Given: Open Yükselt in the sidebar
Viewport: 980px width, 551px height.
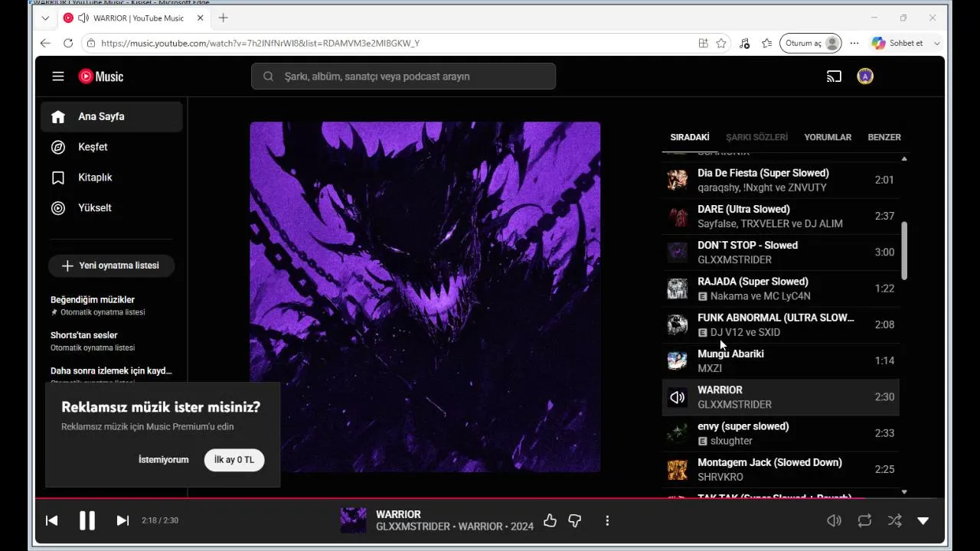Looking at the screenshot, I should [x=112, y=208].
